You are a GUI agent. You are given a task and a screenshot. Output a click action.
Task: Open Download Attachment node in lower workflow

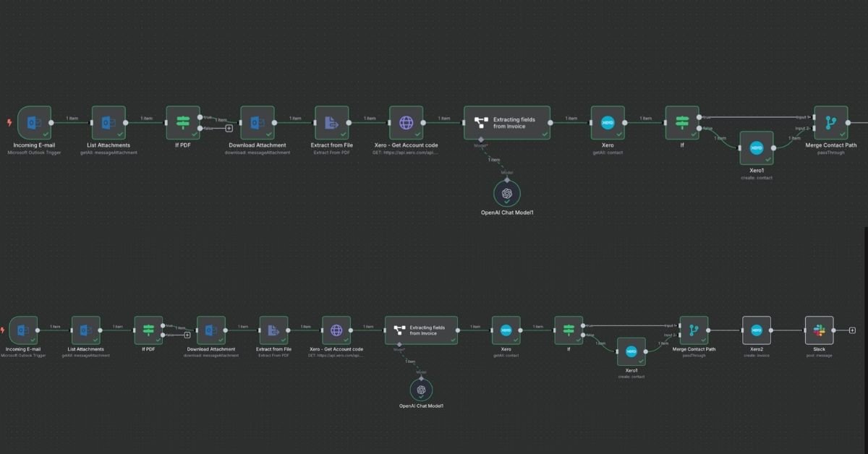(x=211, y=330)
